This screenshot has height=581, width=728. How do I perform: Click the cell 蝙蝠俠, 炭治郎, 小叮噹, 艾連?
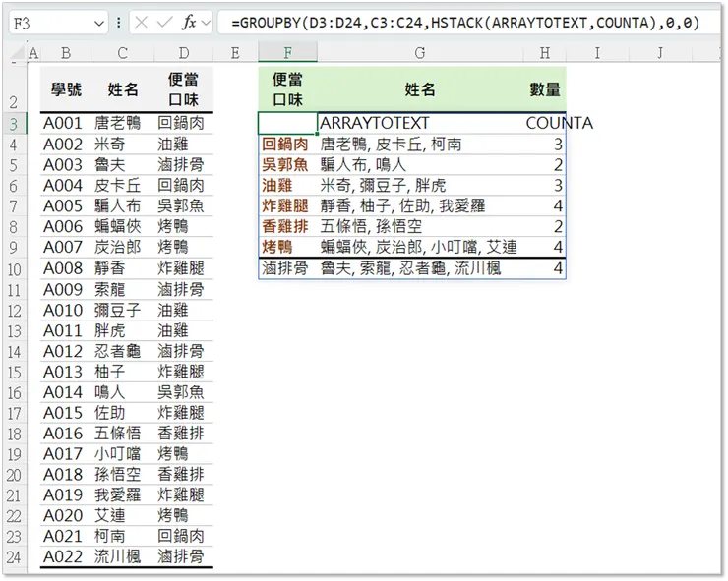[x=420, y=248]
